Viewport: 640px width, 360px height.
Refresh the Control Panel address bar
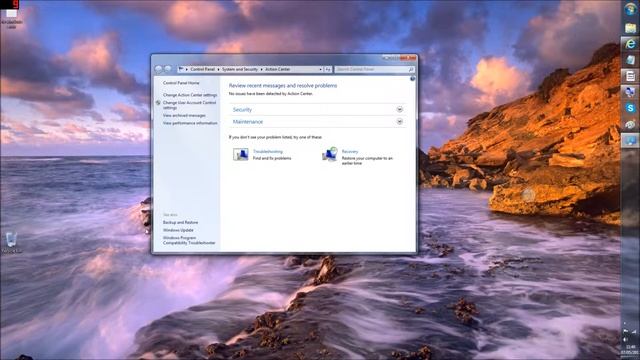pyautogui.click(x=328, y=69)
